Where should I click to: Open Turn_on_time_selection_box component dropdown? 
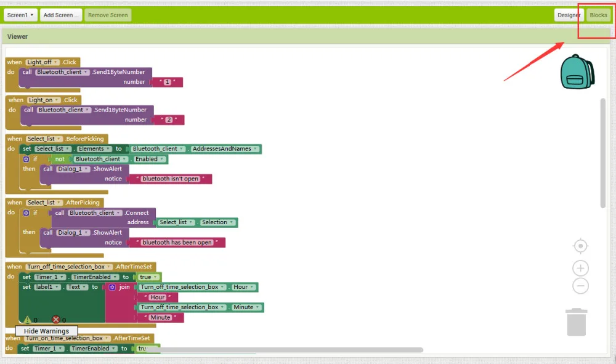point(67,338)
